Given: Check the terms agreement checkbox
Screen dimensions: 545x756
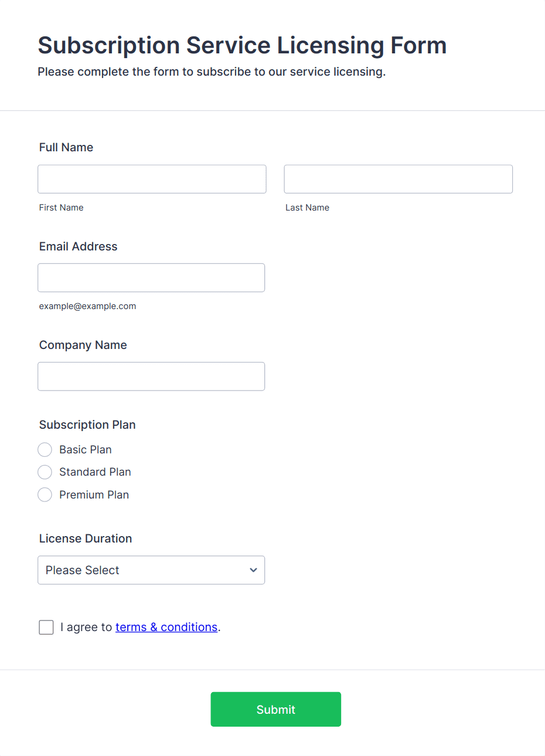Looking at the screenshot, I should 46,628.
